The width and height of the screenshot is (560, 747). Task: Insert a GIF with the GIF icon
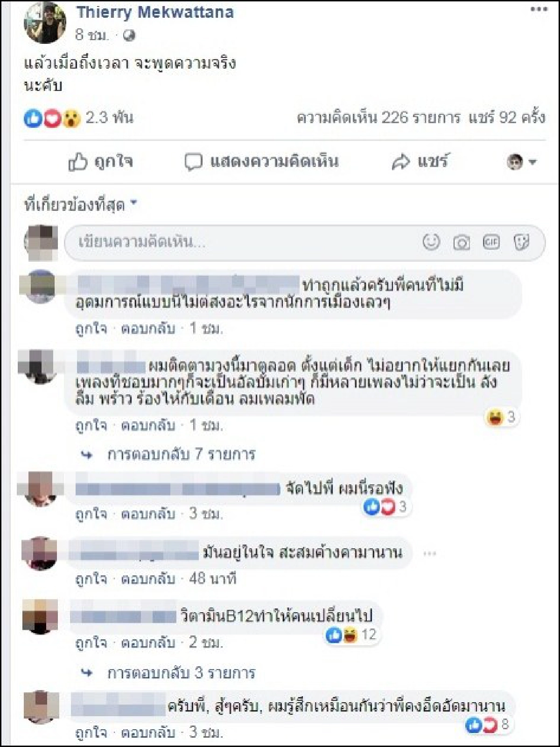(491, 242)
